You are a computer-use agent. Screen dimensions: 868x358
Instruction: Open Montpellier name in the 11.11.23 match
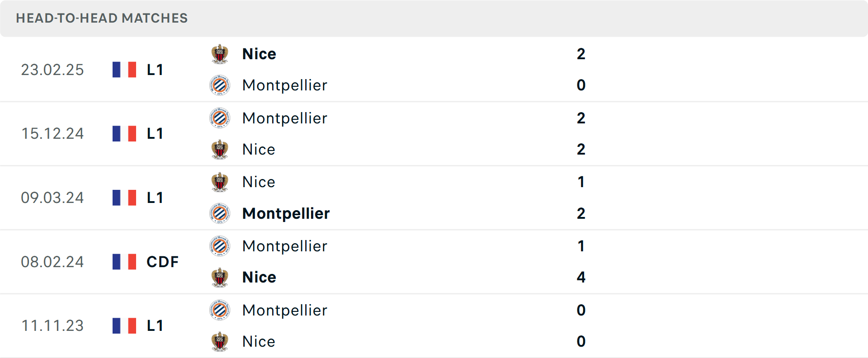click(x=284, y=310)
